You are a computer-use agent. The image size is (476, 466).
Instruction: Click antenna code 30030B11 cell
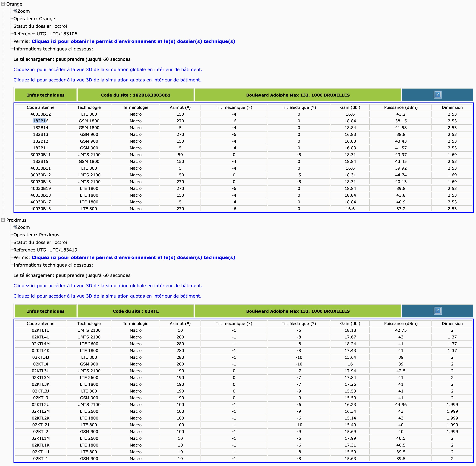coord(41,155)
